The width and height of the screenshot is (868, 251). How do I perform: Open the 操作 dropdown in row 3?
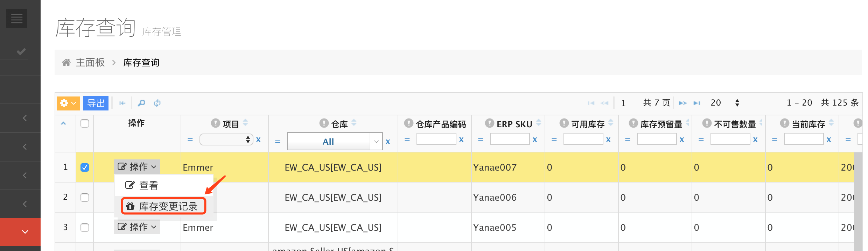pyautogui.click(x=137, y=227)
